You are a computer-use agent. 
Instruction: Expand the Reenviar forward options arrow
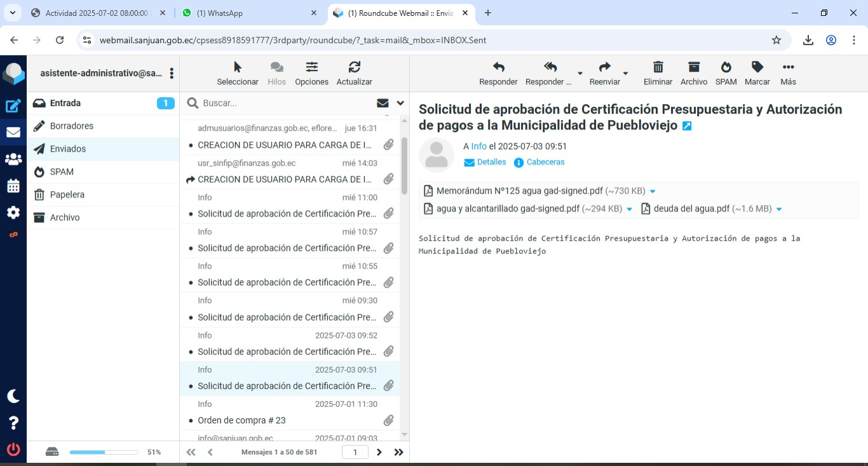point(625,74)
